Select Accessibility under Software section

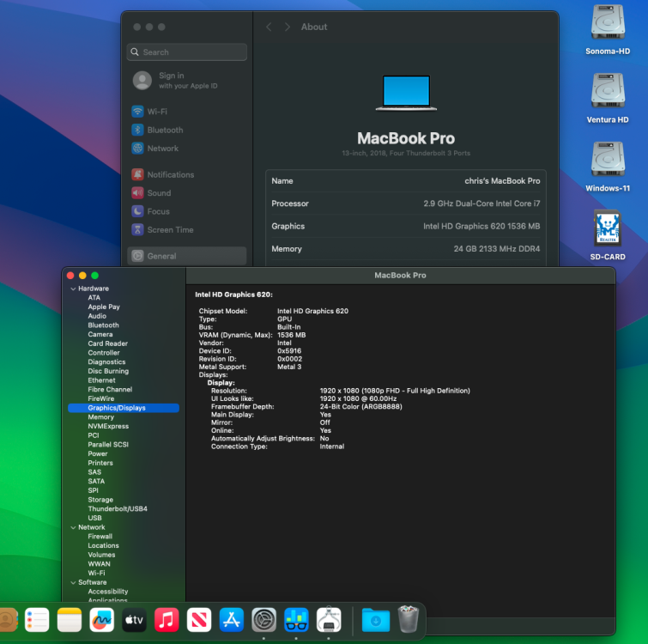(108, 592)
